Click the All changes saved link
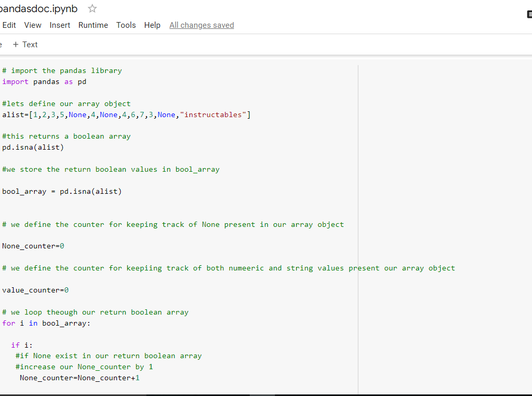The image size is (532, 396). 201,25
